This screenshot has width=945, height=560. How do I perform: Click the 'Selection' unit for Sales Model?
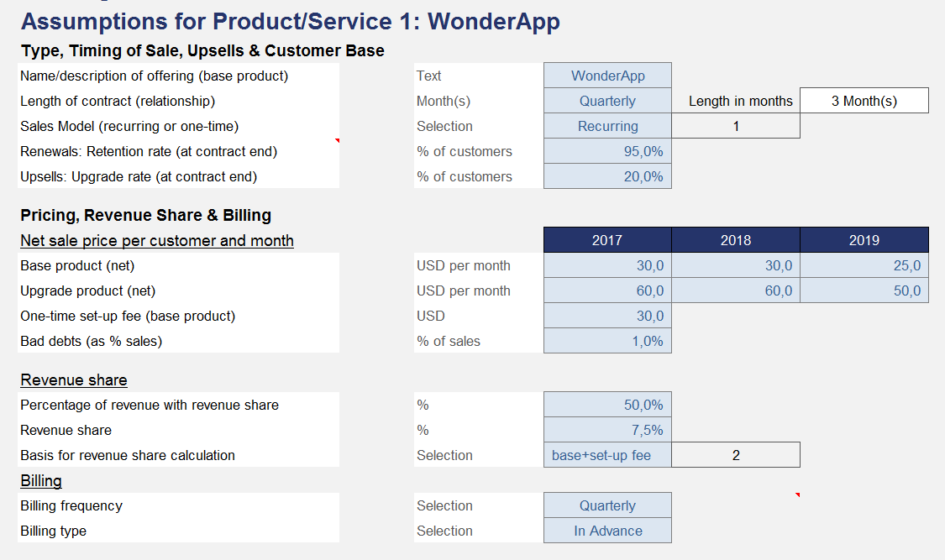[x=444, y=127]
